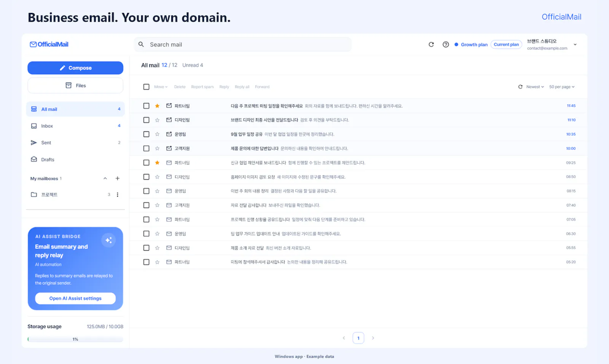Image resolution: width=609 pixels, height=364 pixels.
Task: Click the envelope icon on the 11:45 email
Action: 169,106
